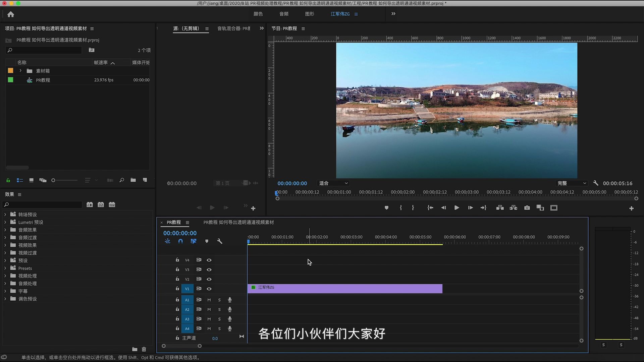
Task: Select the 音轨混合器 panel tab
Action: coord(233,28)
